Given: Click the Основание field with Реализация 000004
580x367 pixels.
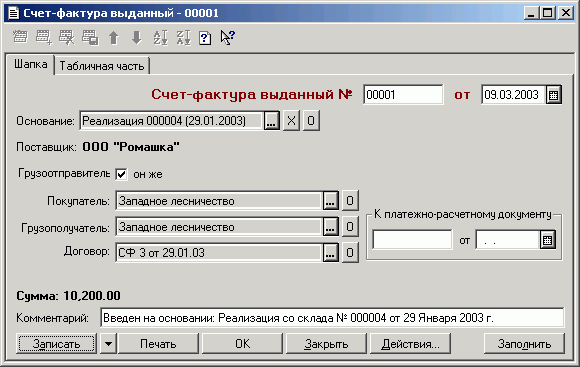Looking at the screenshot, I should coord(171,121).
